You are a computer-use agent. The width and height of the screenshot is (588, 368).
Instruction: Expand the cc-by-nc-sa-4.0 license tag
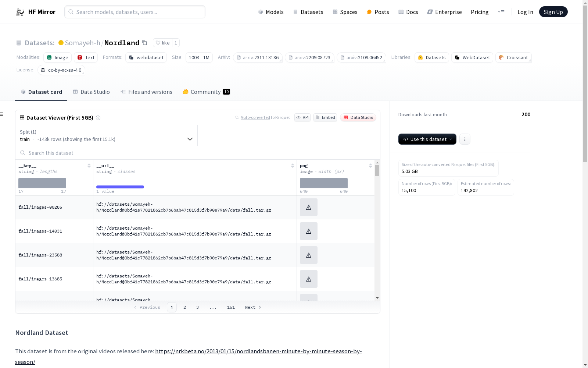pos(61,70)
